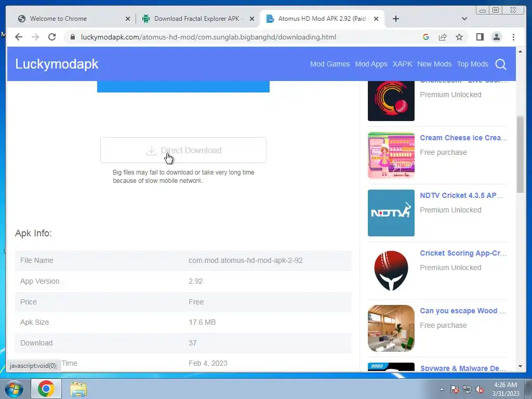
Task: Expand the tab search dropdown arrow
Action: (x=464, y=19)
